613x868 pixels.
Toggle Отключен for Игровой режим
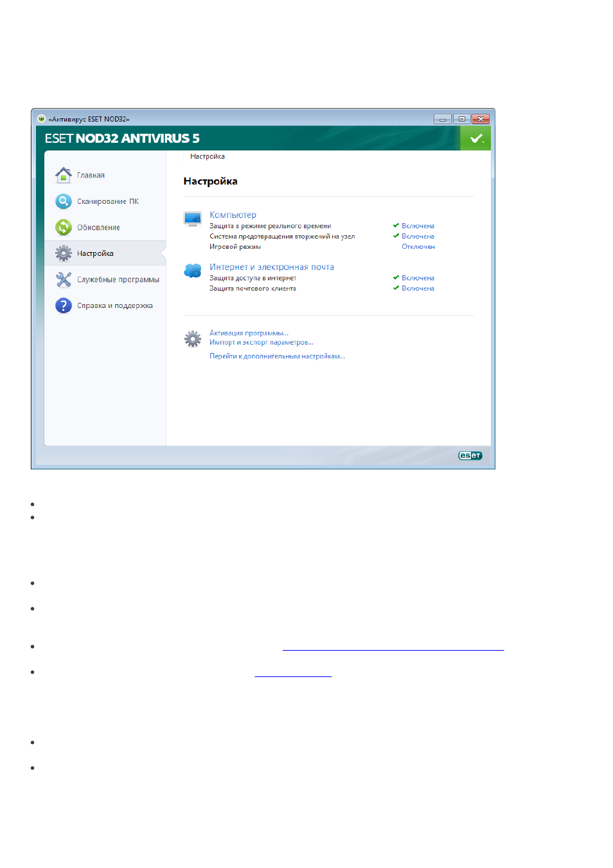(x=418, y=246)
